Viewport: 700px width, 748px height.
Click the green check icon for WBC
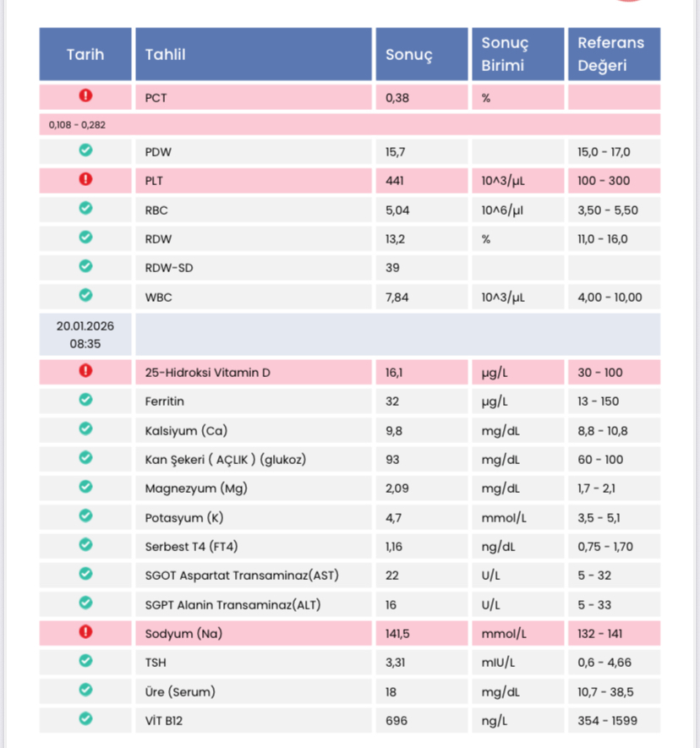[x=85, y=295]
